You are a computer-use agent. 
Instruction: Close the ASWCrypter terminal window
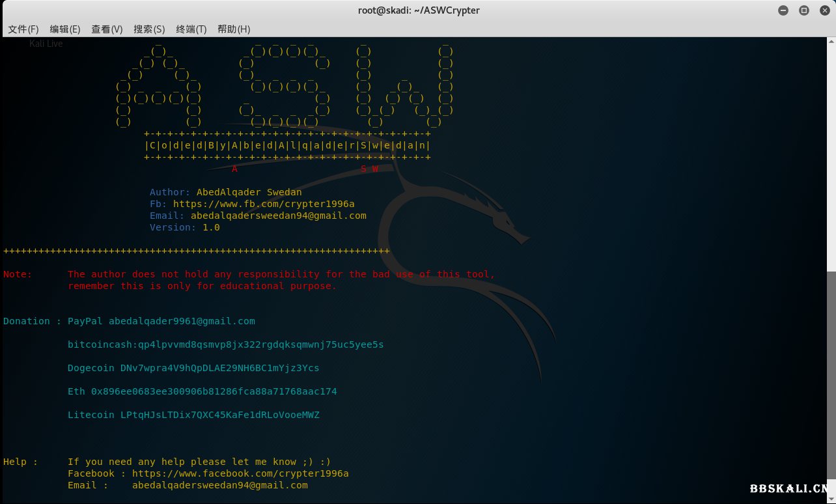[824, 10]
